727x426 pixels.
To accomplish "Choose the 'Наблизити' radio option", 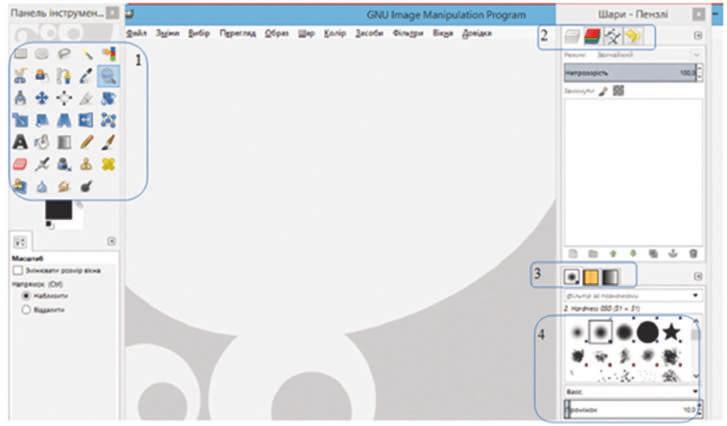I will (26, 296).
